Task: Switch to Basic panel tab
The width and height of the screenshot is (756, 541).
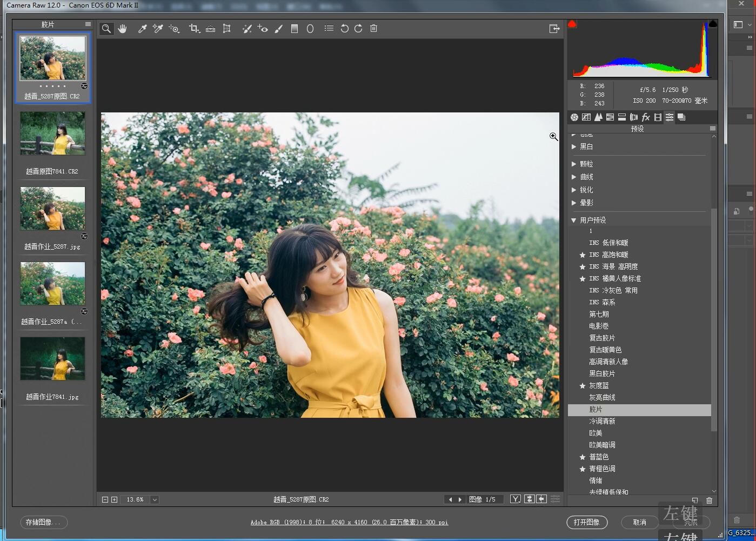Action: click(x=574, y=117)
